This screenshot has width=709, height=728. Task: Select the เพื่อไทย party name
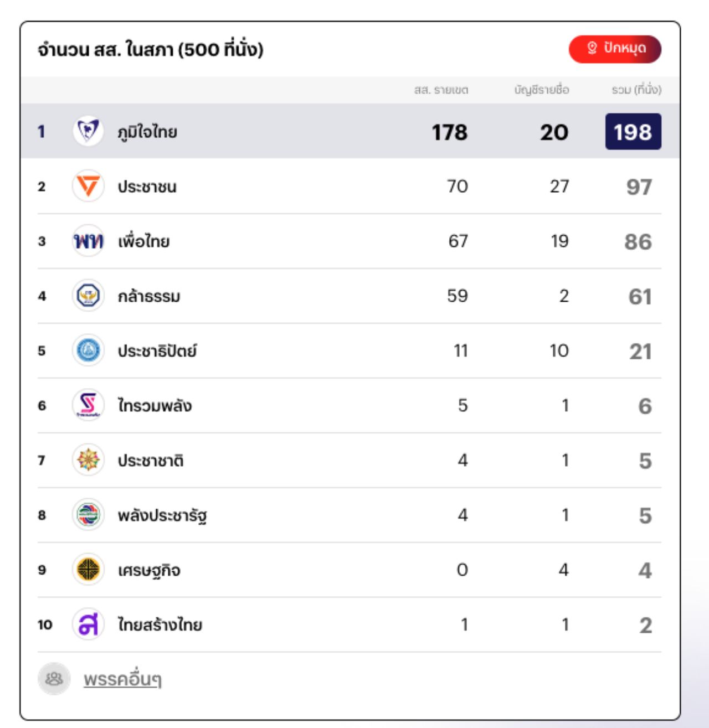[143, 241]
